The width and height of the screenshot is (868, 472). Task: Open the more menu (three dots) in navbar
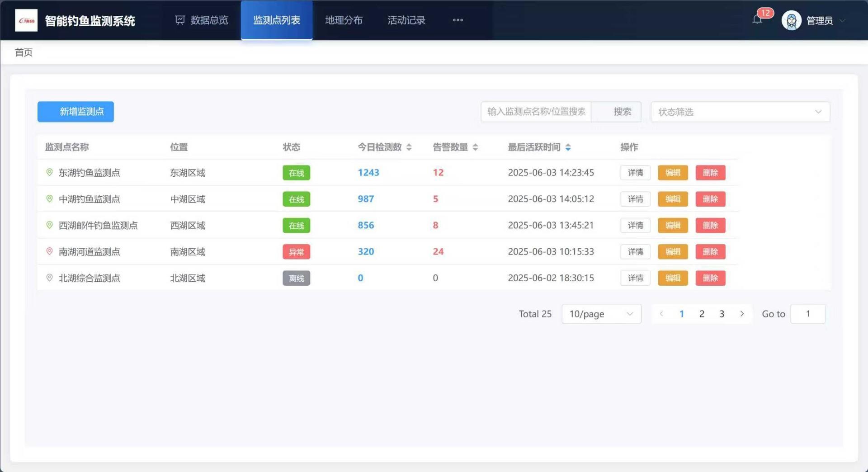pyautogui.click(x=458, y=20)
